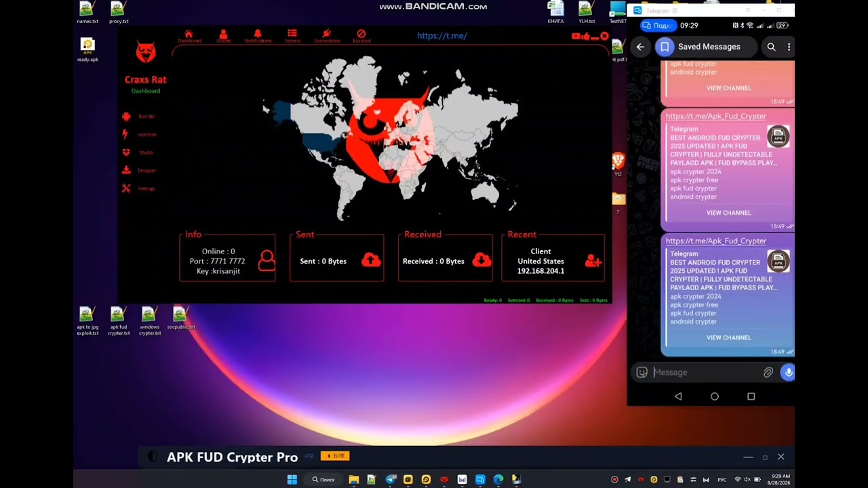Image resolution: width=868 pixels, height=488 pixels.
Task: Tap the Android home circle button
Action: [x=714, y=396]
